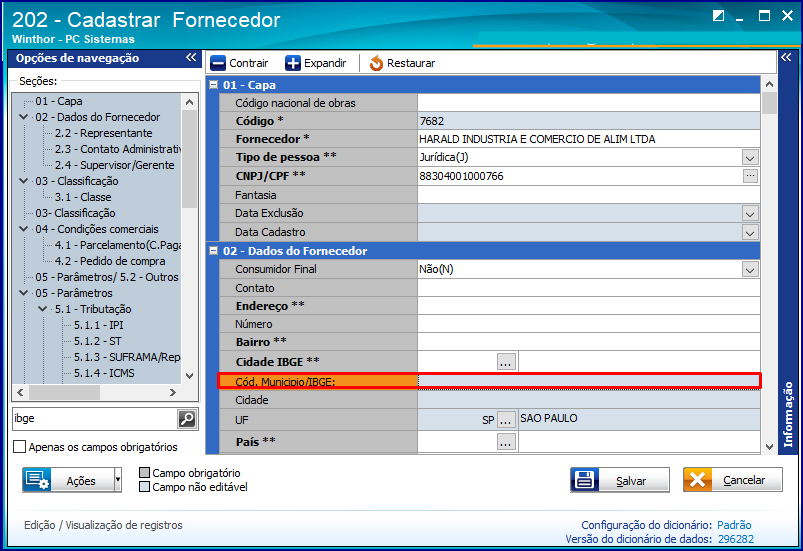Click the sections tree horizontal scrollbar right arrow
This screenshot has height=551, width=803.
pyautogui.click(x=173, y=392)
